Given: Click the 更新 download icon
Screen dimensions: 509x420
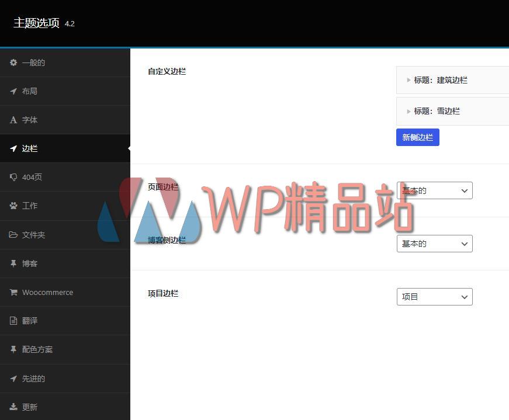Looking at the screenshot, I should [13, 407].
